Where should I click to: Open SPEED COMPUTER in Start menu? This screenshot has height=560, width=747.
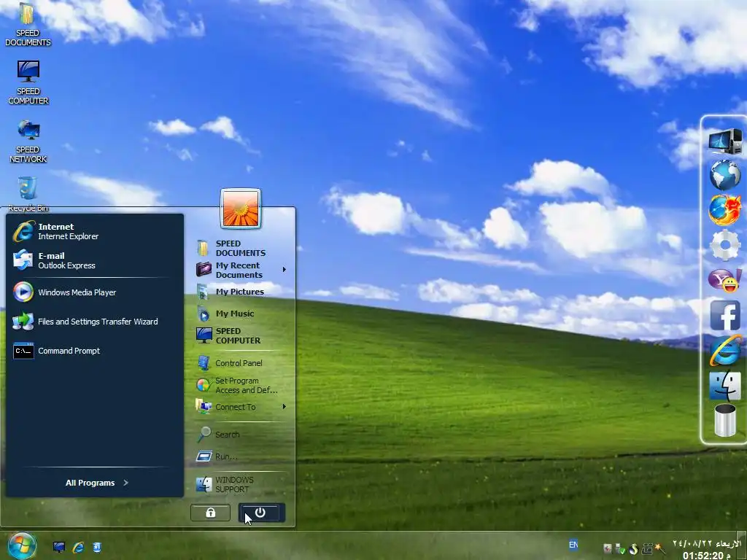point(241,335)
